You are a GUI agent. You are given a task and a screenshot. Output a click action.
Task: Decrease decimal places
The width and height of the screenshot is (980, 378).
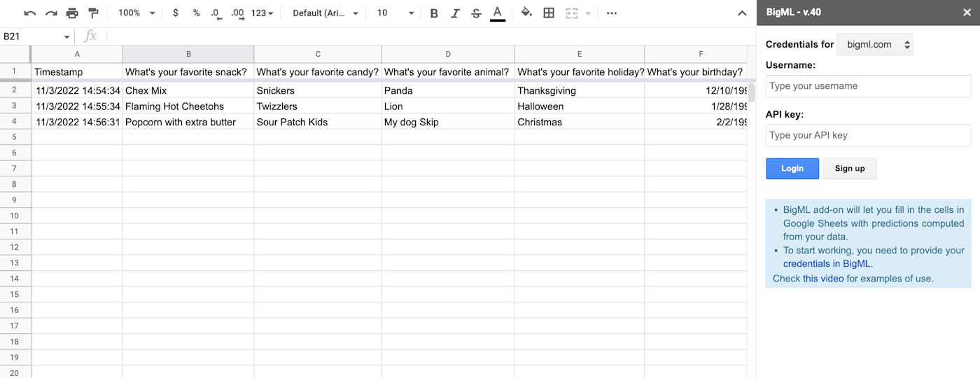(x=216, y=13)
